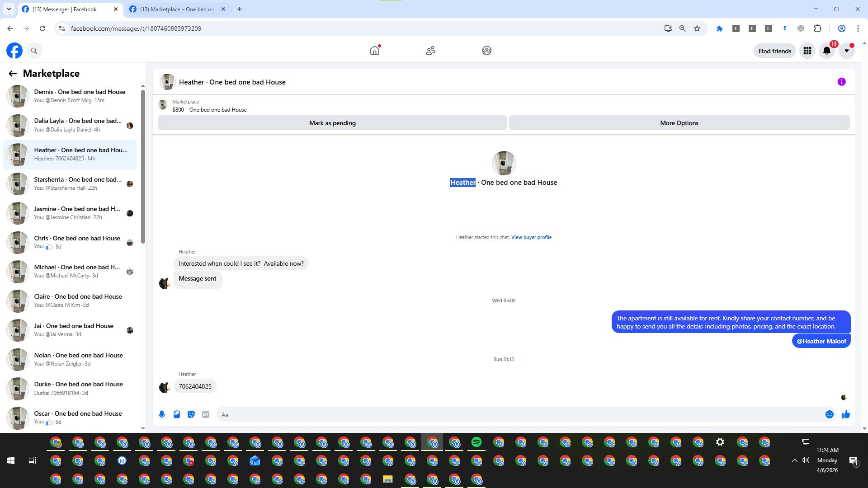This screenshot has height=488, width=868.
Task: Select the Heather conversation in the list
Action: click(x=70, y=155)
